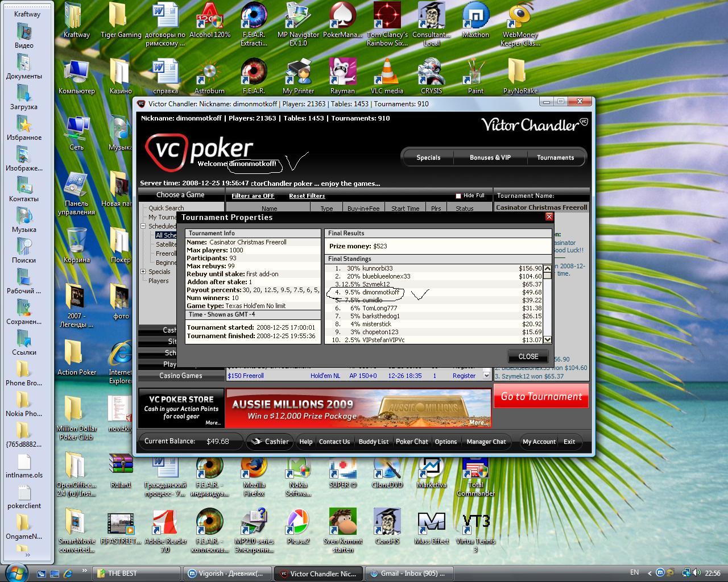This screenshot has height=582, width=728.
Task: Open the VLC media desktop icon
Action: [x=387, y=74]
